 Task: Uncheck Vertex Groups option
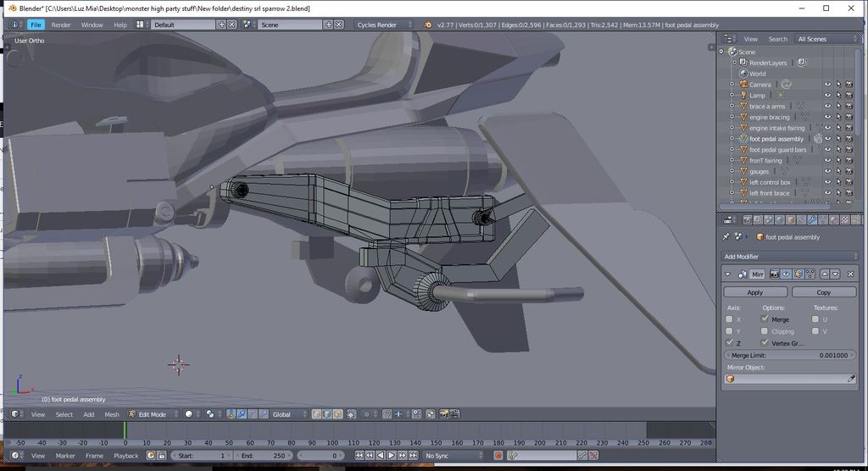765,342
